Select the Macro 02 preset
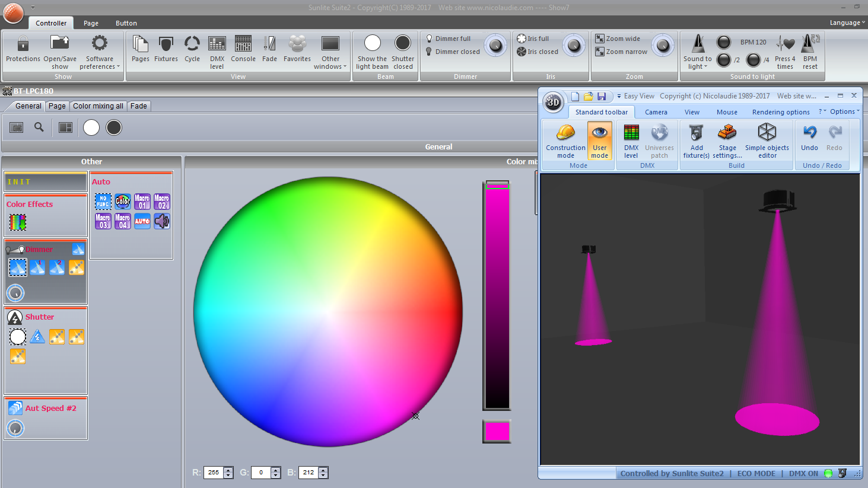 point(162,202)
